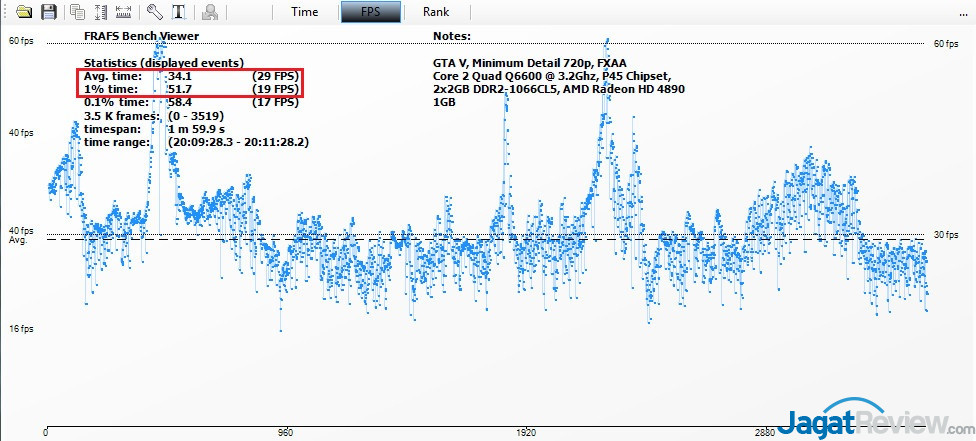Open settings with the wrench icon
976x441 pixels.
pos(155,13)
